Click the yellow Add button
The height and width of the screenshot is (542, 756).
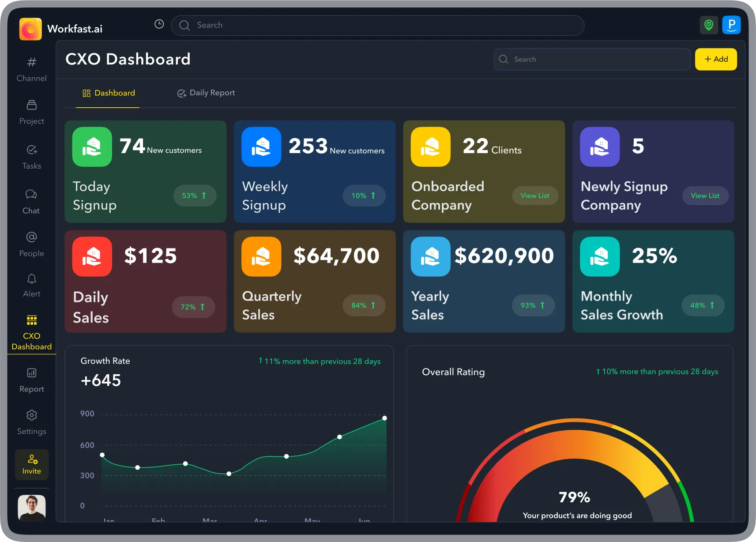[x=716, y=59]
